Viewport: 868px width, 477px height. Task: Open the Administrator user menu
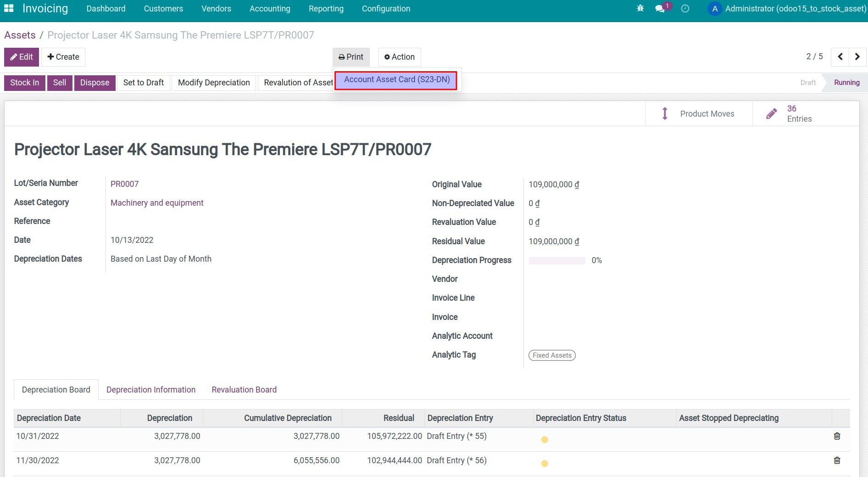tap(787, 9)
